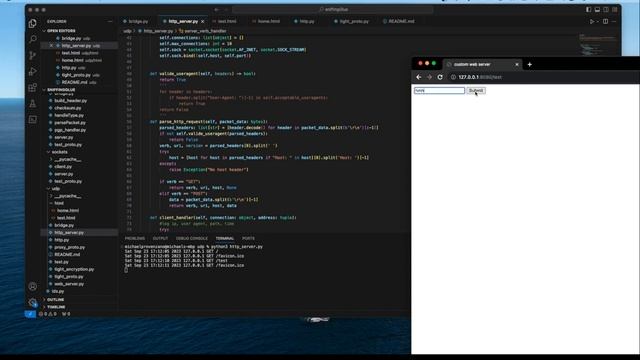Collapse the udp folder
640x360 pixels.
pyautogui.click(x=53, y=189)
